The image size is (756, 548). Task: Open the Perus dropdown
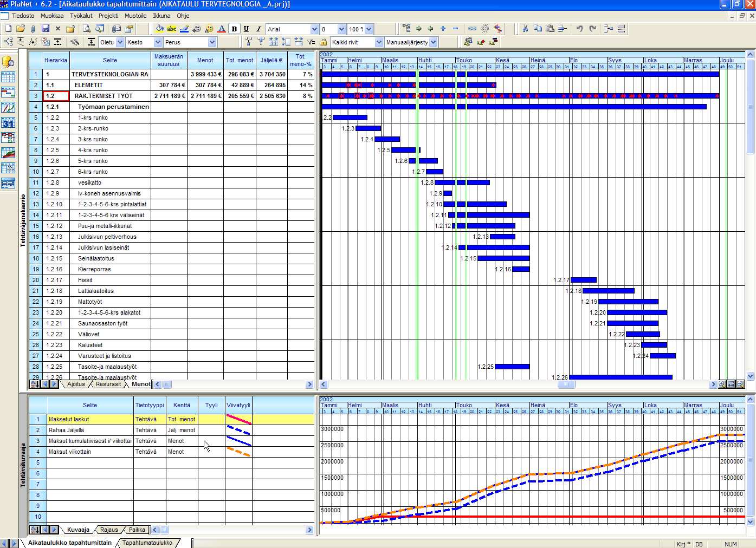[x=212, y=42]
